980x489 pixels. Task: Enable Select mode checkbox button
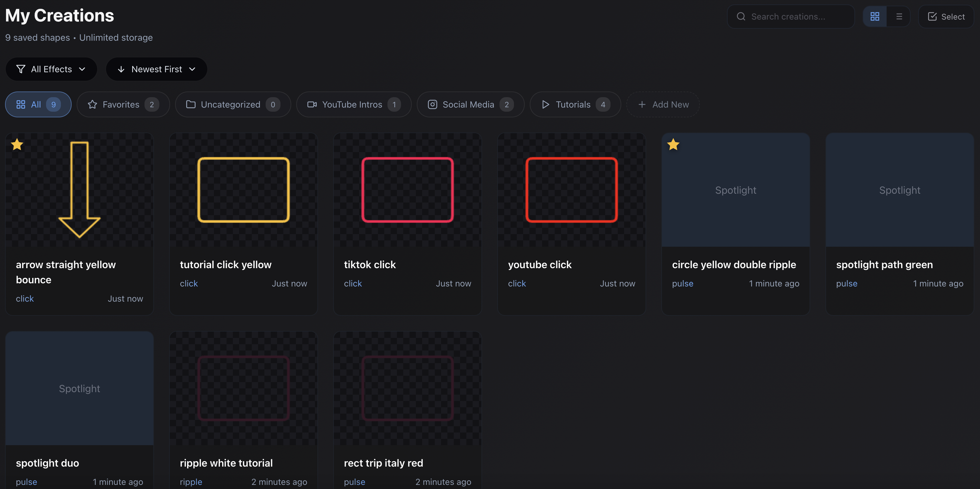(946, 16)
